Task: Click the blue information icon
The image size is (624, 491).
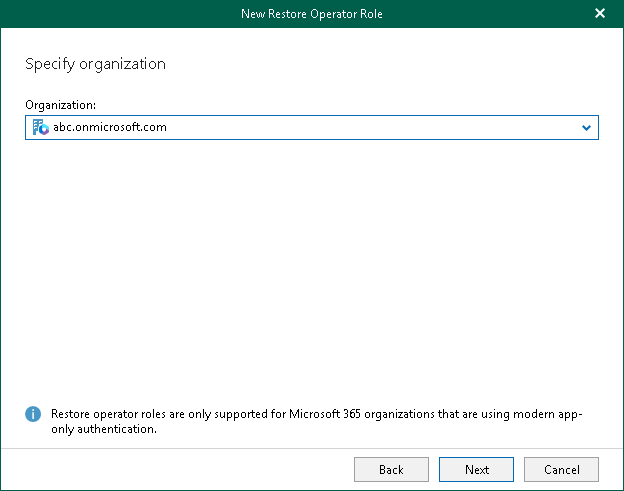Action: click(33, 414)
